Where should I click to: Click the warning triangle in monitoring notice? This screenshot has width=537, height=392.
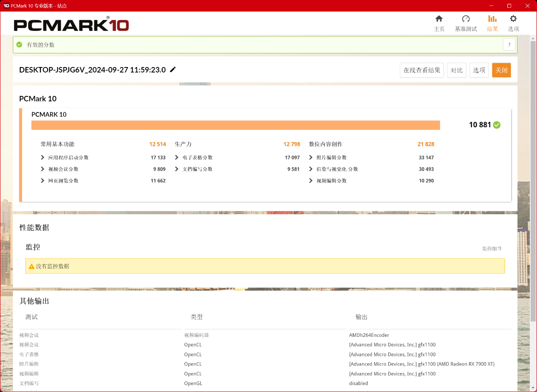pyautogui.click(x=31, y=266)
